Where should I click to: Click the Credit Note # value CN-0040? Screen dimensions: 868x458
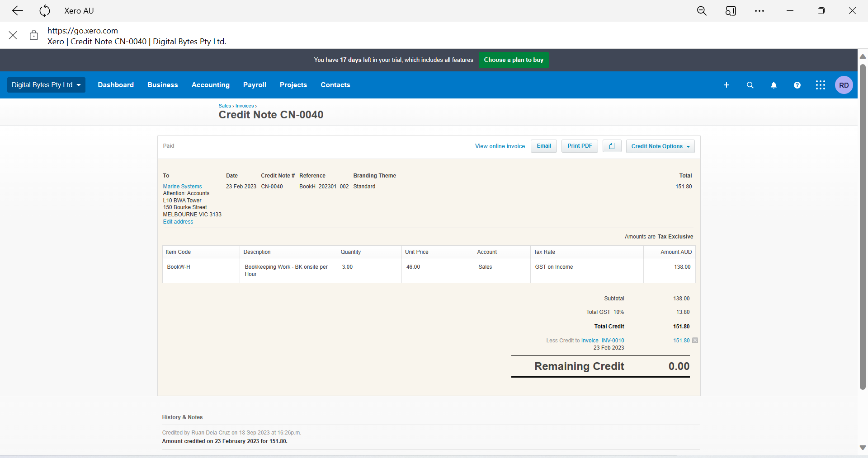pyautogui.click(x=272, y=187)
